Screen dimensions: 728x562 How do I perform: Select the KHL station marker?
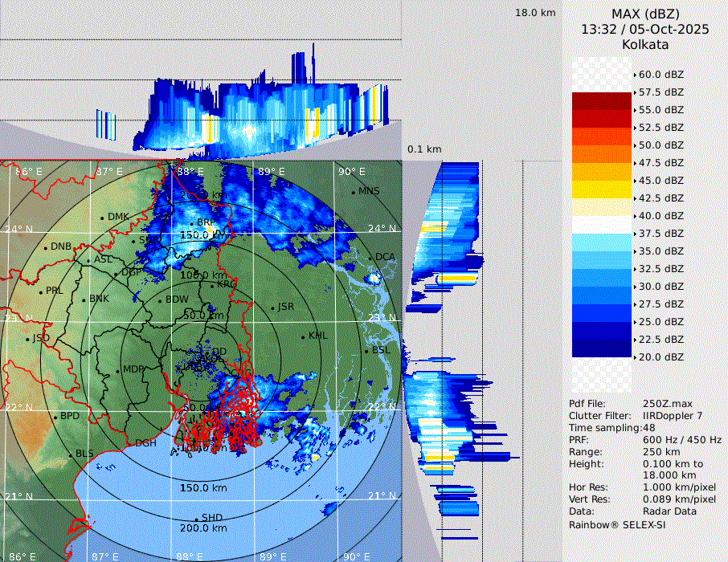(304, 336)
